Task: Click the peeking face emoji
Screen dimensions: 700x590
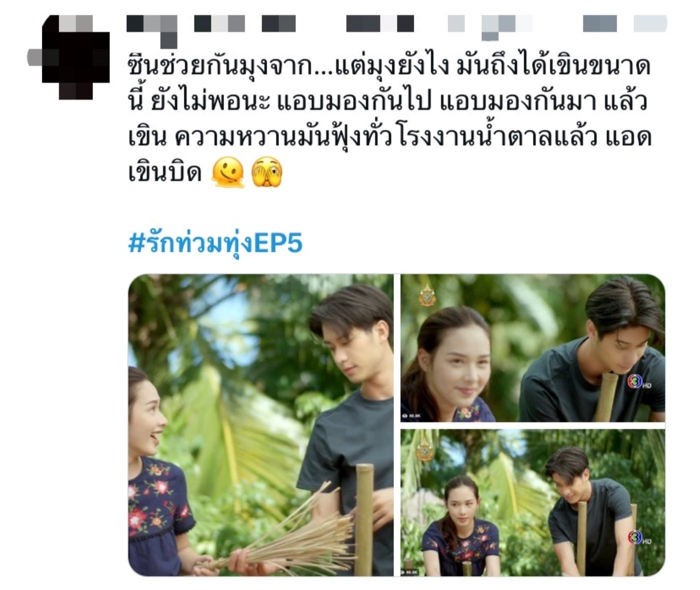Action: (267, 172)
